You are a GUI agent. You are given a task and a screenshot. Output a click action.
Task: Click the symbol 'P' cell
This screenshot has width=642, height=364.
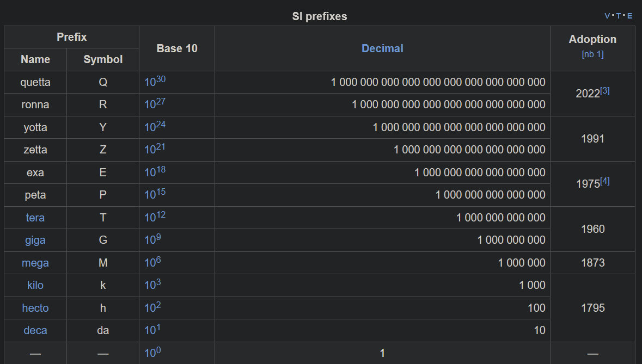pyautogui.click(x=103, y=195)
